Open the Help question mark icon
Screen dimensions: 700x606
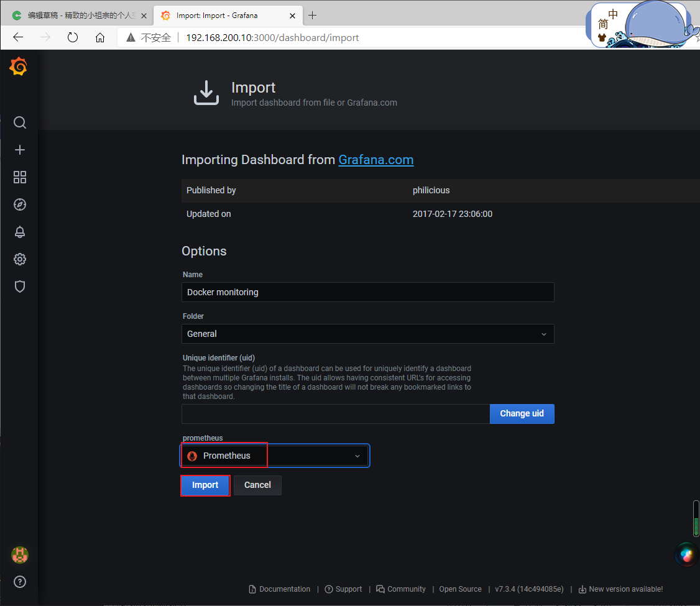20,582
